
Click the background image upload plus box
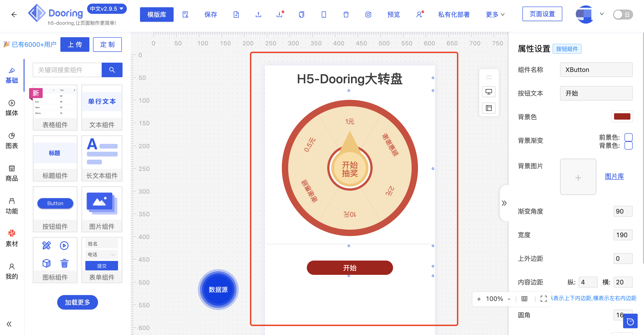tap(578, 177)
